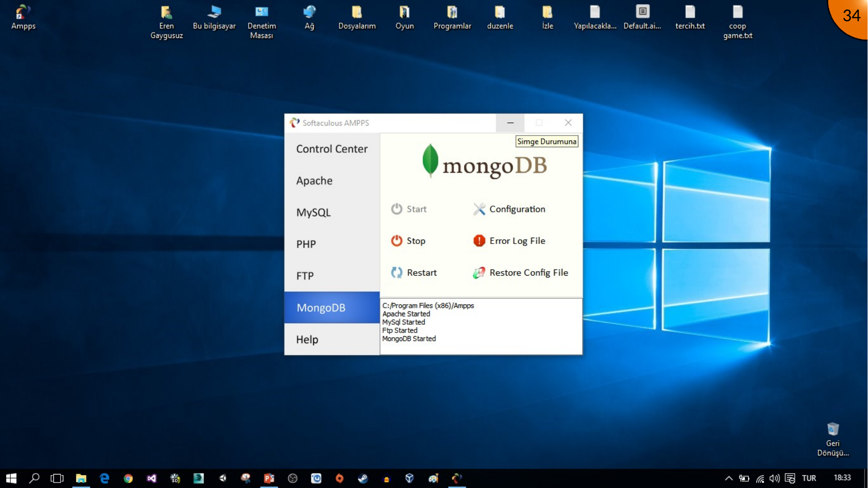The image size is (868, 488).
Task: Click the MongoDB Start power icon
Action: [x=397, y=209]
